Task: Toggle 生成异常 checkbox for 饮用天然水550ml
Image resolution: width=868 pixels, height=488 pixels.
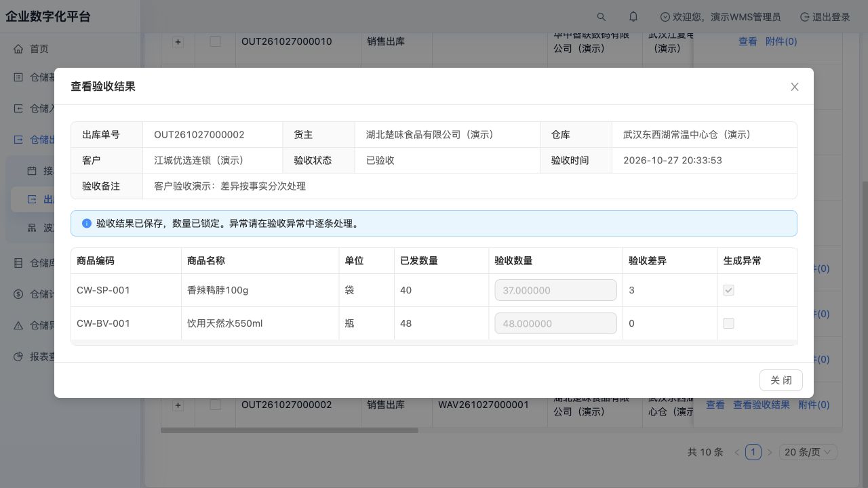Action: [x=728, y=323]
